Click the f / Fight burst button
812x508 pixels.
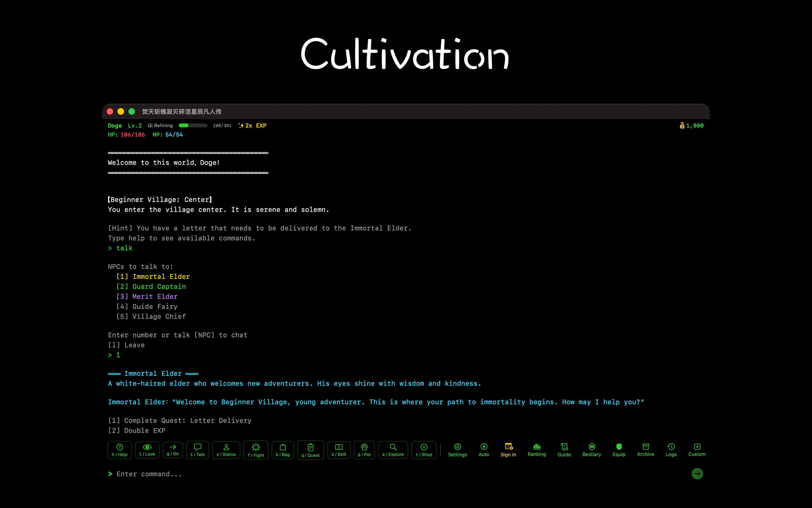click(x=256, y=450)
